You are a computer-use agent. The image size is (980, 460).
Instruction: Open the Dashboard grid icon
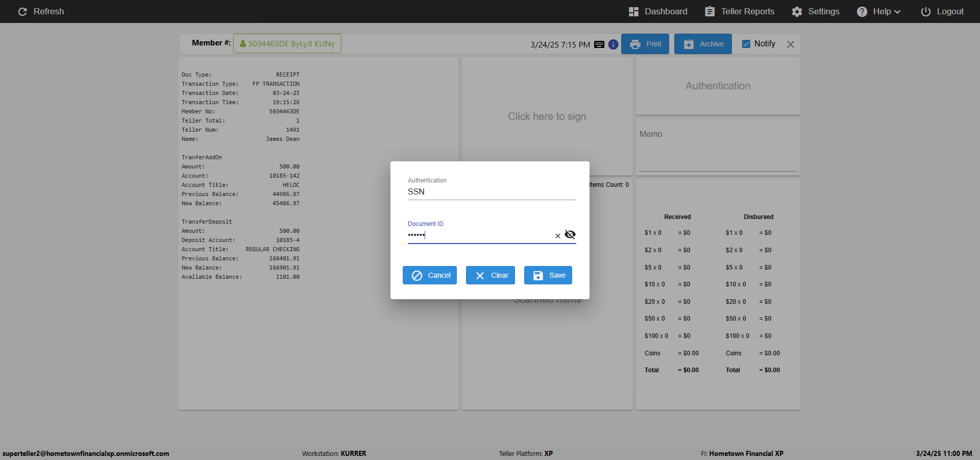coord(633,11)
